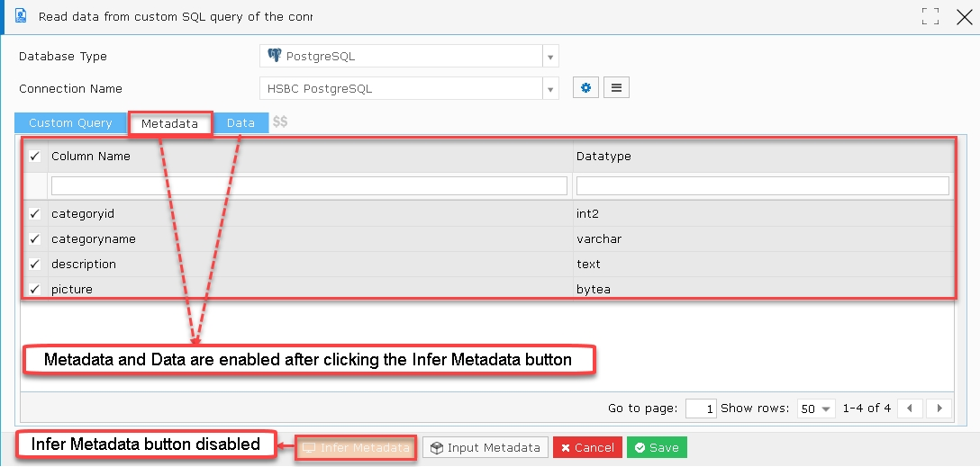Uncheck the picture column checkbox
Viewport: 980px width, 467px height.
coord(35,289)
